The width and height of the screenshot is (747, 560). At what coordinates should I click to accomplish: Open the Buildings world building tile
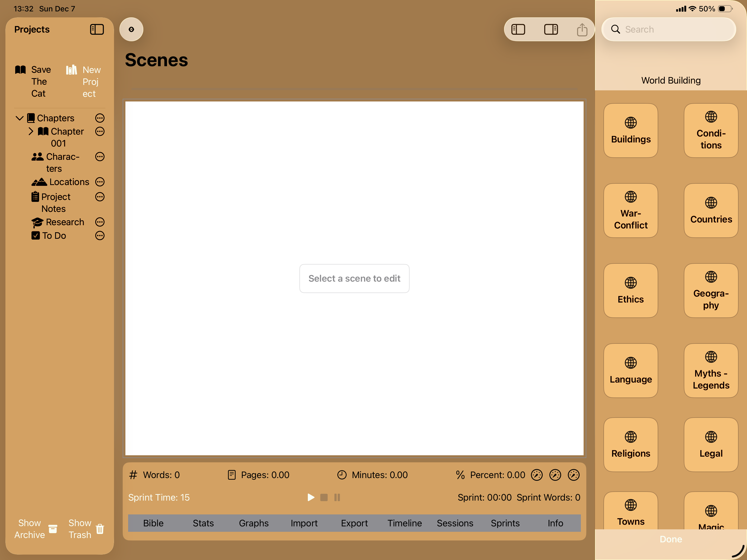click(x=630, y=131)
